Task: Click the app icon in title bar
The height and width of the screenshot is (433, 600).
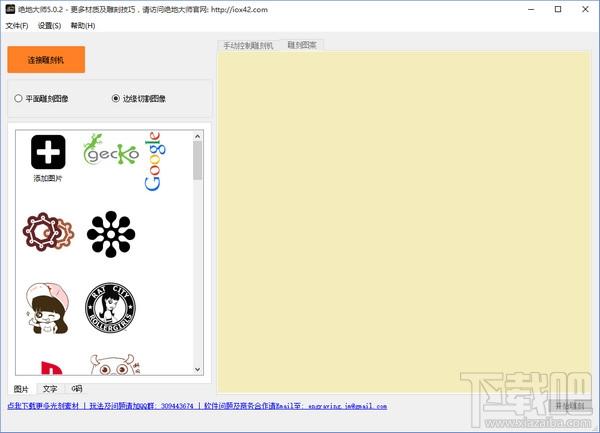Action: coord(10,9)
